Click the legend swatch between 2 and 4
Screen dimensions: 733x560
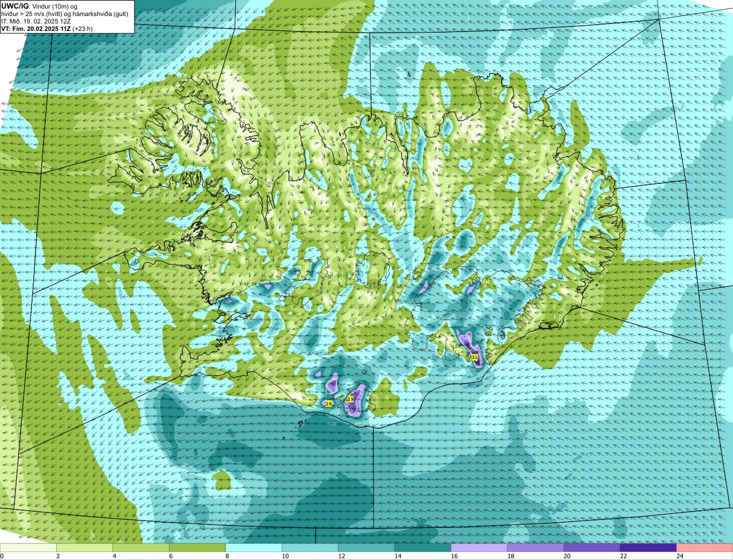pos(85,548)
